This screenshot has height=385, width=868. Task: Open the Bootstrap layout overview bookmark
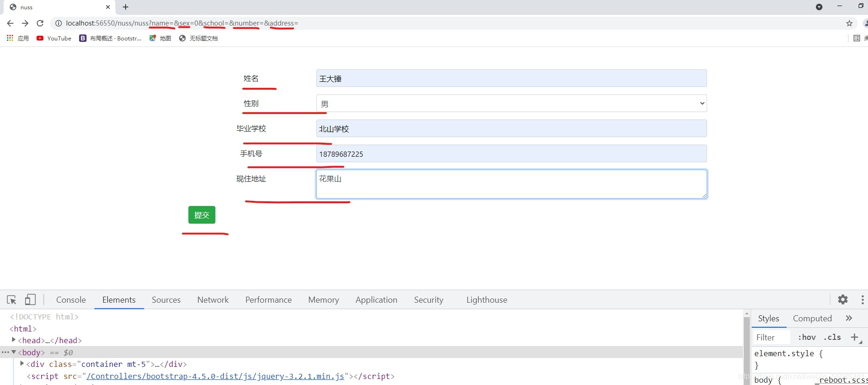coord(111,38)
